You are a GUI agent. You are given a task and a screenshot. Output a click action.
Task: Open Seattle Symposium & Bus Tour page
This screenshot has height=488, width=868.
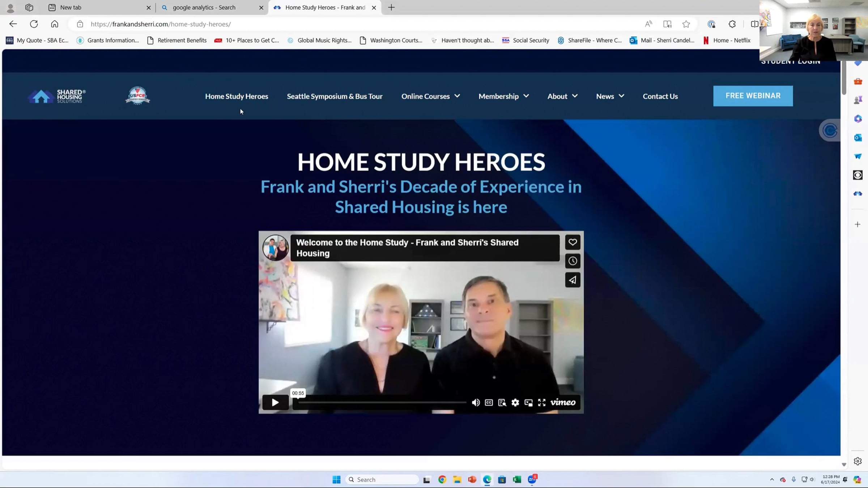point(335,96)
